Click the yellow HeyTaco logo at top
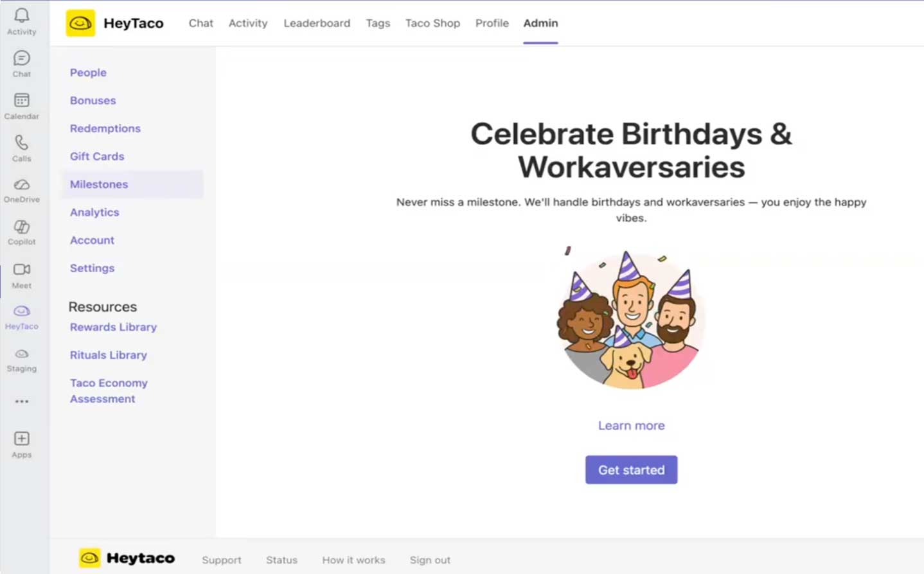 coord(80,24)
